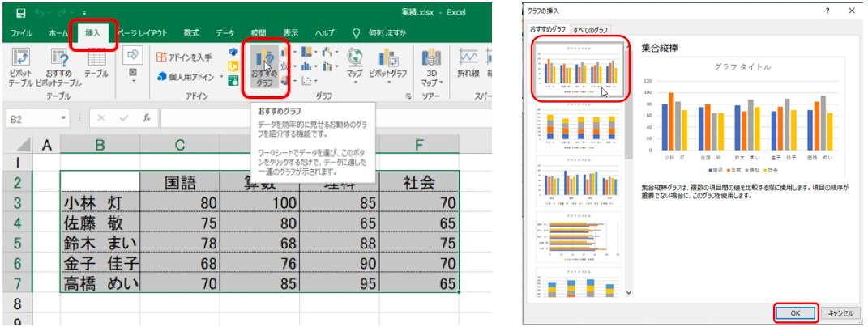Screen dimensions: 868x327
Task: Open the scatter chart insert icon
Action: point(308,81)
